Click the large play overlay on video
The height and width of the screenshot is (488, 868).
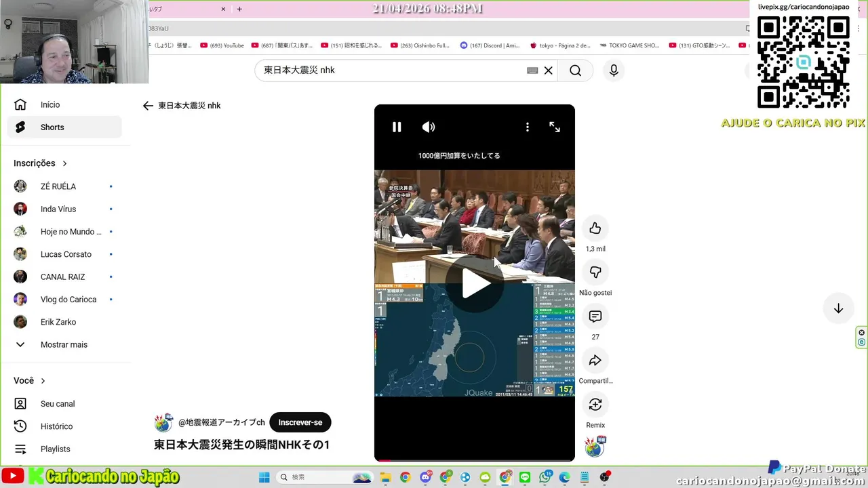tap(475, 285)
